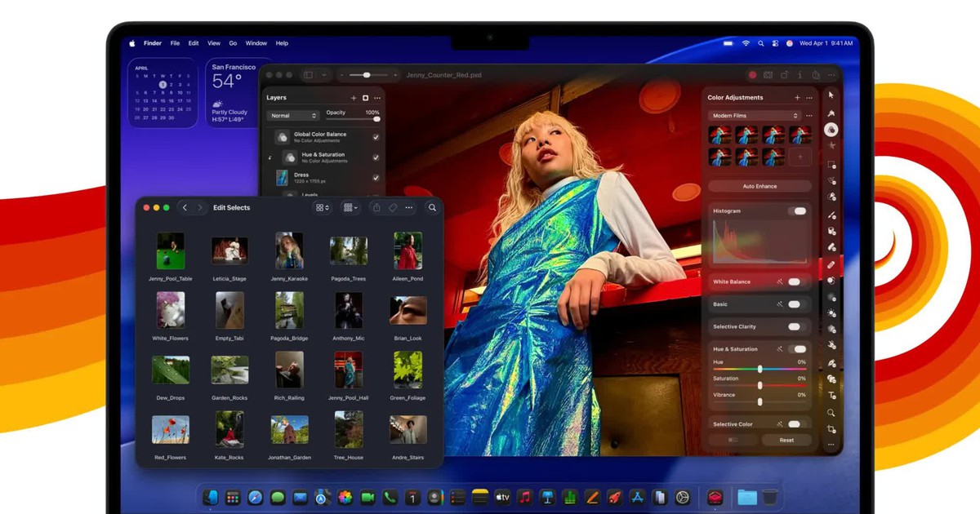
Task: Click the Saturation slider handle
Action: tap(759, 385)
